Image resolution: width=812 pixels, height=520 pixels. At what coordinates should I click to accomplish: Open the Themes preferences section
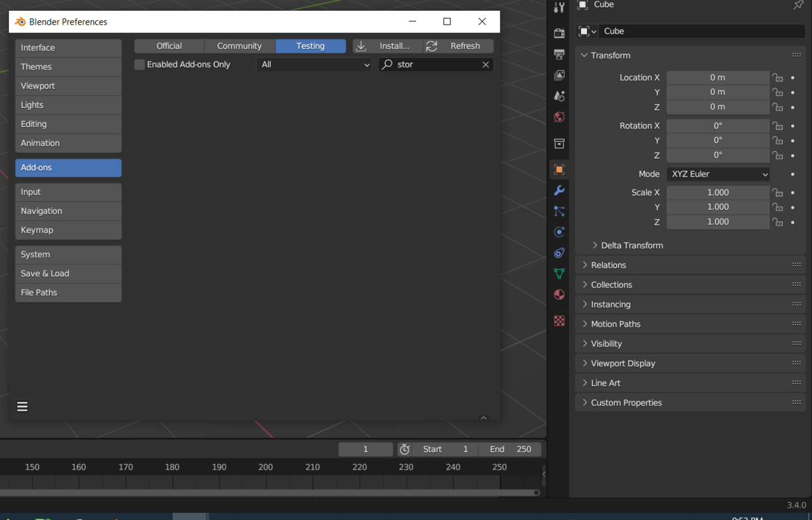pyautogui.click(x=69, y=67)
